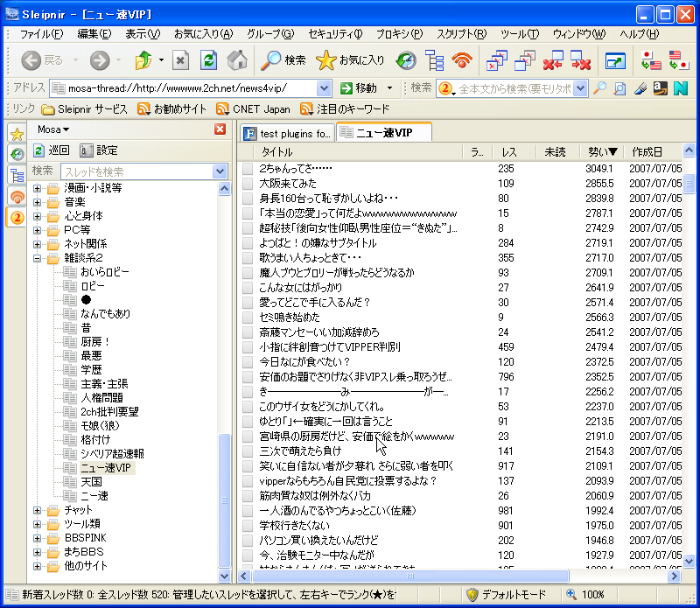Screen dimensions: 700x608
Task: Tick checkbox beside 今日なにが食べたい？
Action: click(x=248, y=362)
